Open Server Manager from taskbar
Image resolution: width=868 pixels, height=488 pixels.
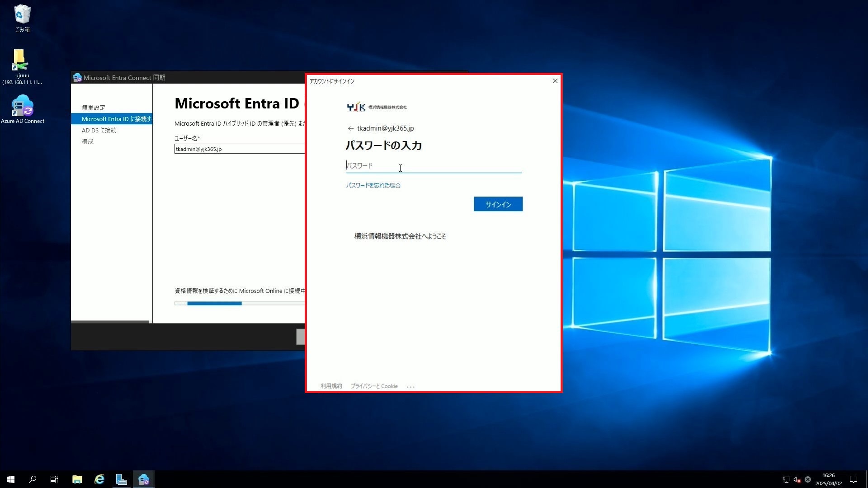[x=122, y=479]
